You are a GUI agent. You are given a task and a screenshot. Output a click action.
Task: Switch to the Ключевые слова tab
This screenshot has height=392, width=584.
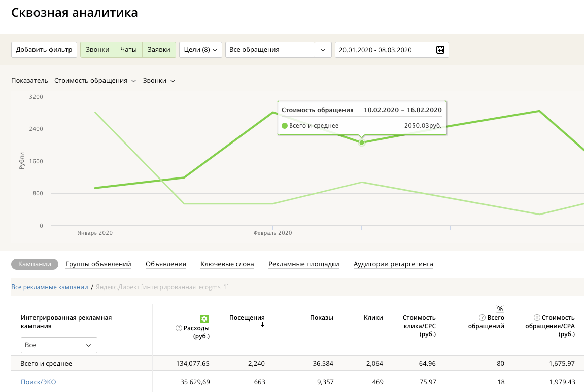point(227,264)
